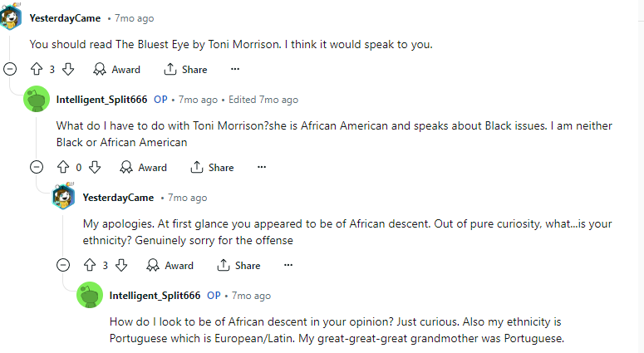
Task: Open YesterdayCame's profile from top comment
Action: tap(65, 18)
